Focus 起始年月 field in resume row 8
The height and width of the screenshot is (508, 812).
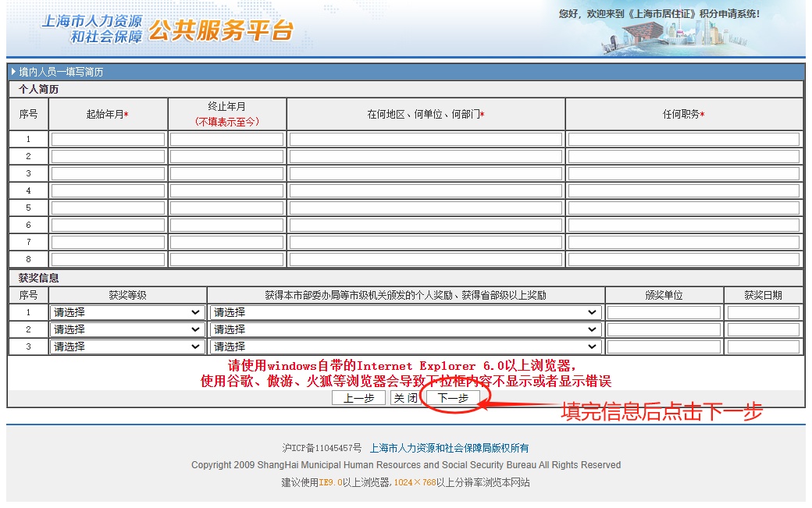(x=109, y=259)
